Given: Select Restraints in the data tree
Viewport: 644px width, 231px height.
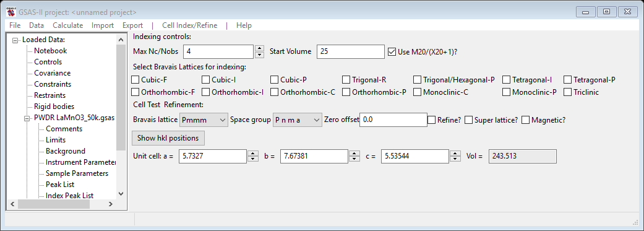Looking at the screenshot, I should coord(49,95).
